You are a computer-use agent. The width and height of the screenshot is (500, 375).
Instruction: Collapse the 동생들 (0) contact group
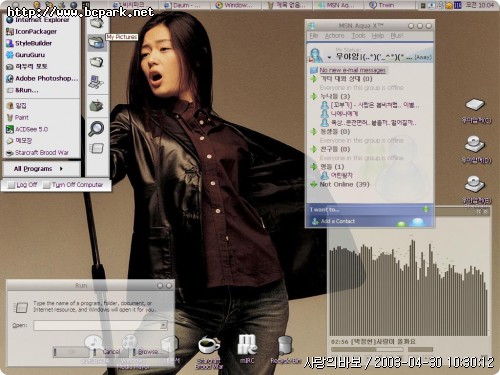(313, 131)
